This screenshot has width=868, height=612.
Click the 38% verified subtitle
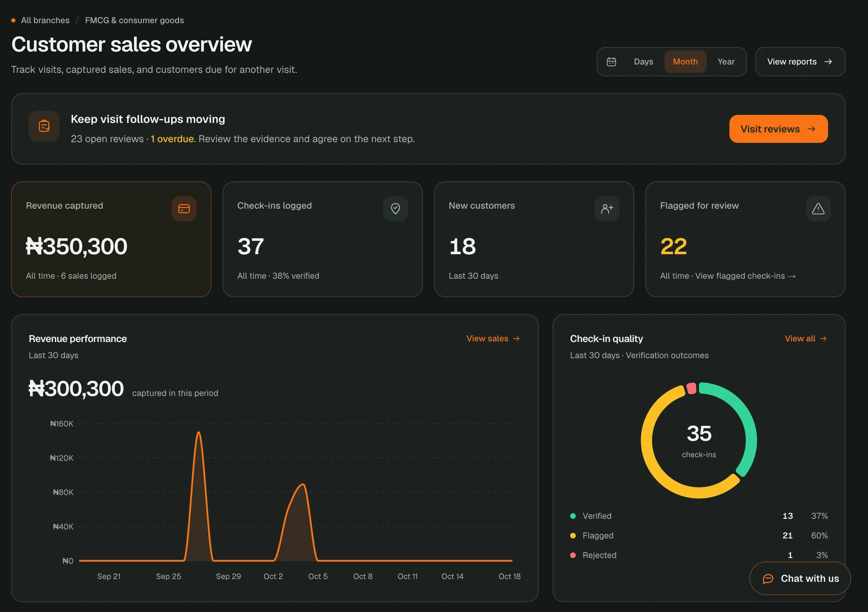pos(296,276)
